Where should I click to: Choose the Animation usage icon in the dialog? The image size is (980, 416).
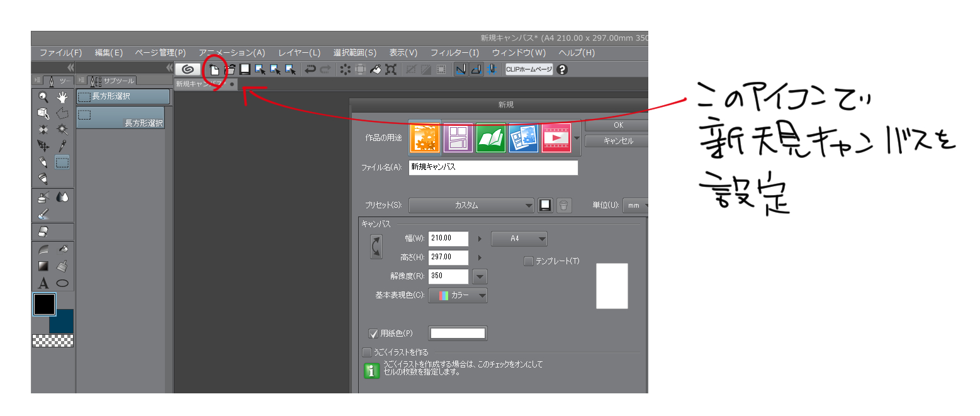pos(556,138)
